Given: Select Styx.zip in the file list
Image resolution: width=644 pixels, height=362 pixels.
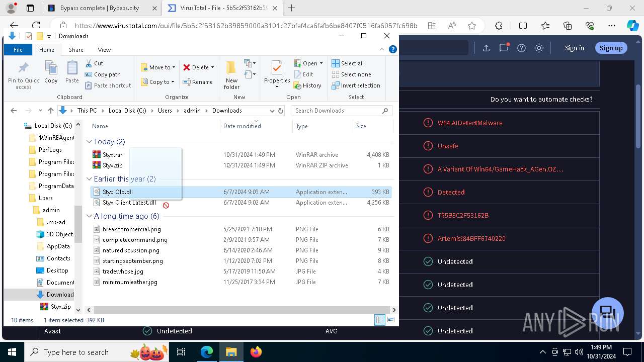Looking at the screenshot, I should 112,165.
